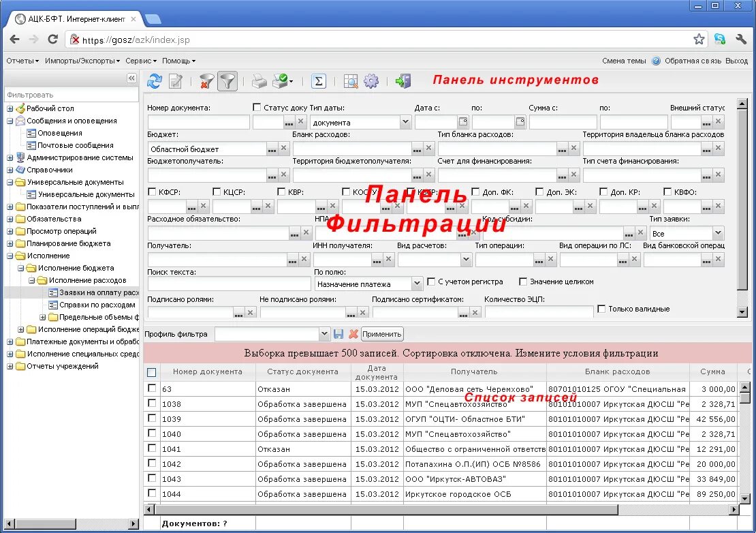Click the Выход link
Screen dimensions: 756x533
736,61
